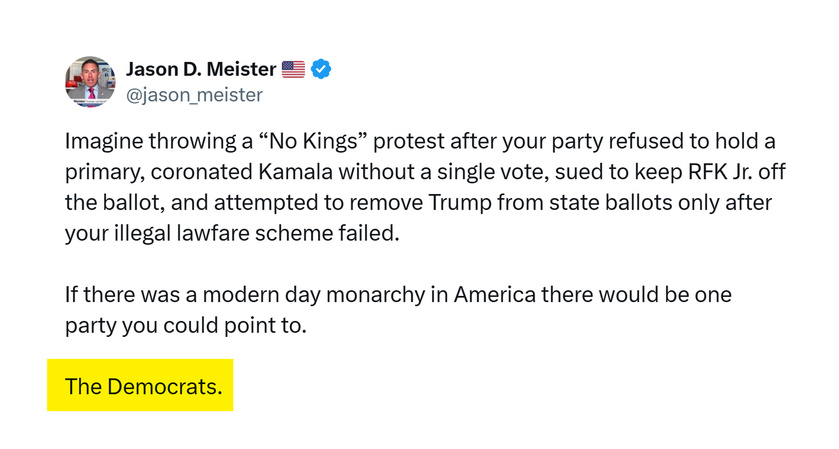Click the word "Imagine" starting the tweet
This screenshot has width=839, height=449.
tap(103, 143)
